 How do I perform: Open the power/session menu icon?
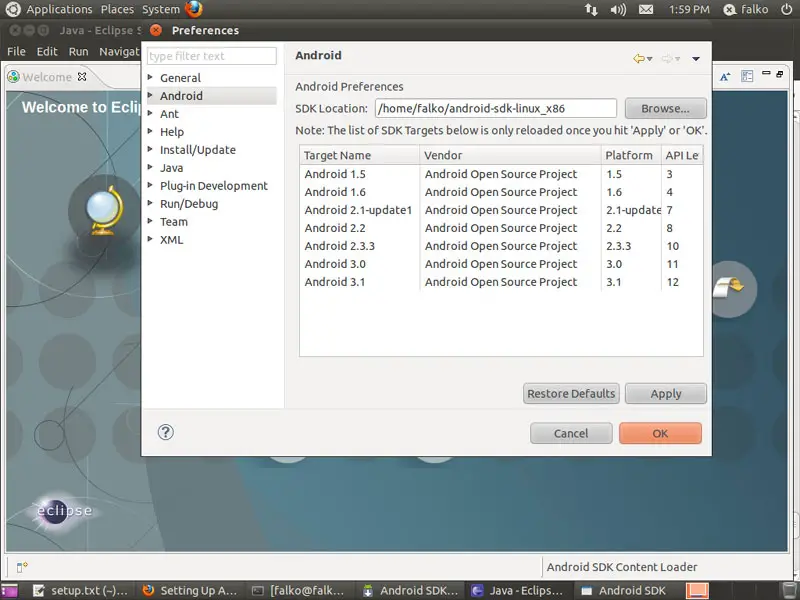pyautogui.click(x=786, y=9)
